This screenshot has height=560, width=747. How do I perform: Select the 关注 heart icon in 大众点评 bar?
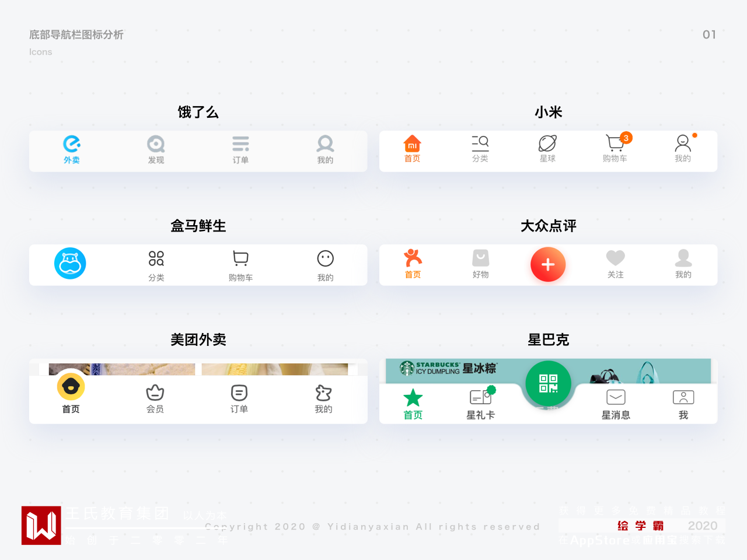pyautogui.click(x=616, y=258)
